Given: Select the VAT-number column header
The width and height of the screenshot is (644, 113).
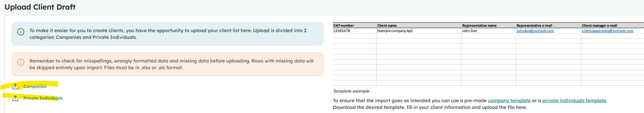Looking at the screenshot, I should pyautogui.click(x=343, y=25).
